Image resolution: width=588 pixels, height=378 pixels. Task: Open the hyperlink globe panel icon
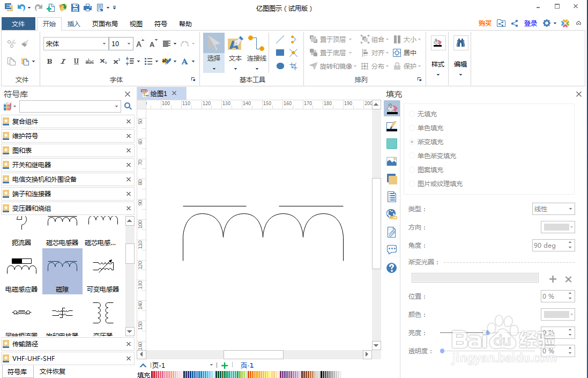click(391, 214)
